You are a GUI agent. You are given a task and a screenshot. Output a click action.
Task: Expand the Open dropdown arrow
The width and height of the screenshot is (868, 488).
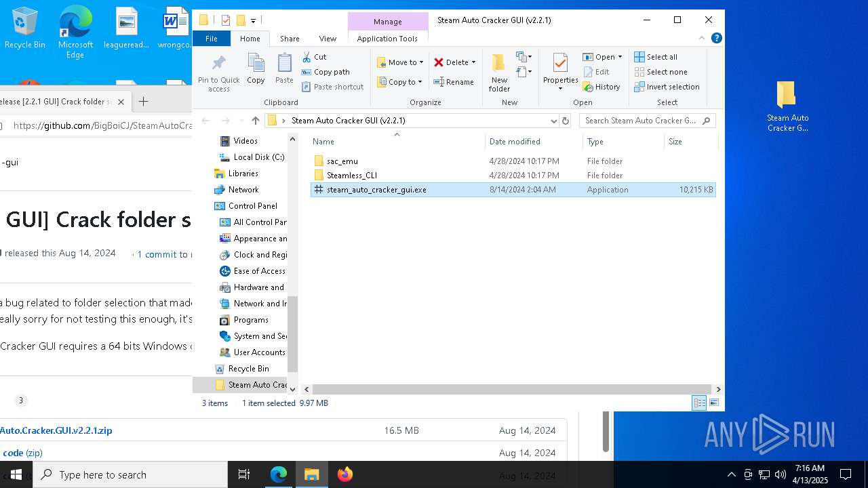[x=620, y=57]
